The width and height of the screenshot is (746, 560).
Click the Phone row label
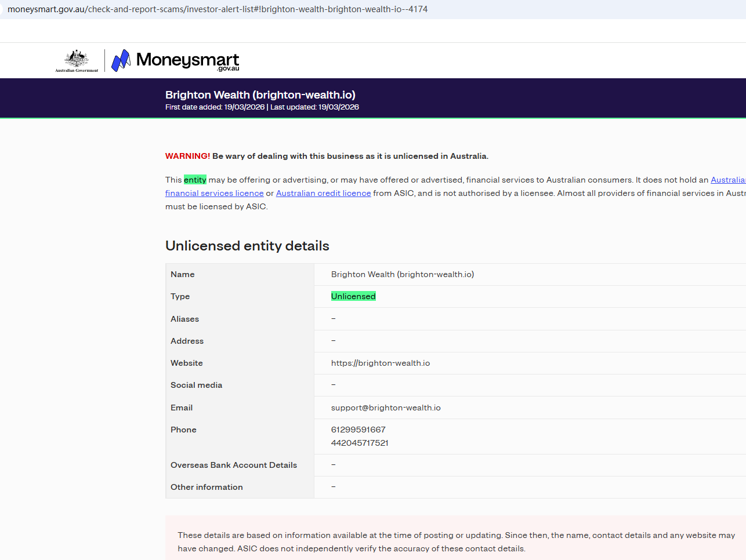pyautogui.click(x=183, y=430)
